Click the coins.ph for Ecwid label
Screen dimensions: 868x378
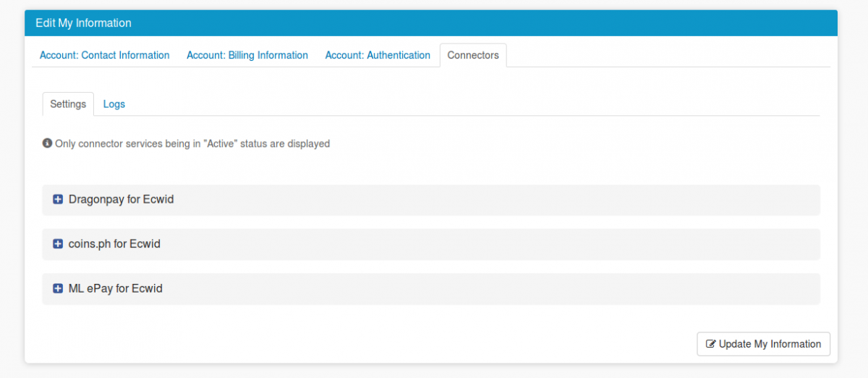pyautogui.click(x=114, y=244)
